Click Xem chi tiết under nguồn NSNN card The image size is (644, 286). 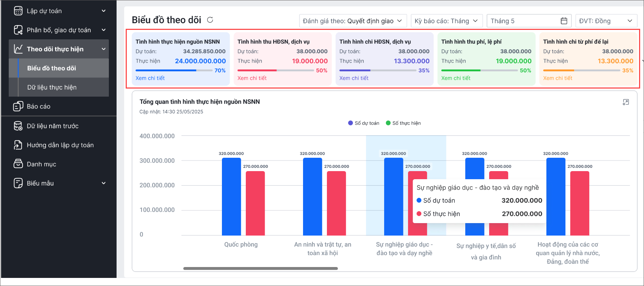coord(150,78)
